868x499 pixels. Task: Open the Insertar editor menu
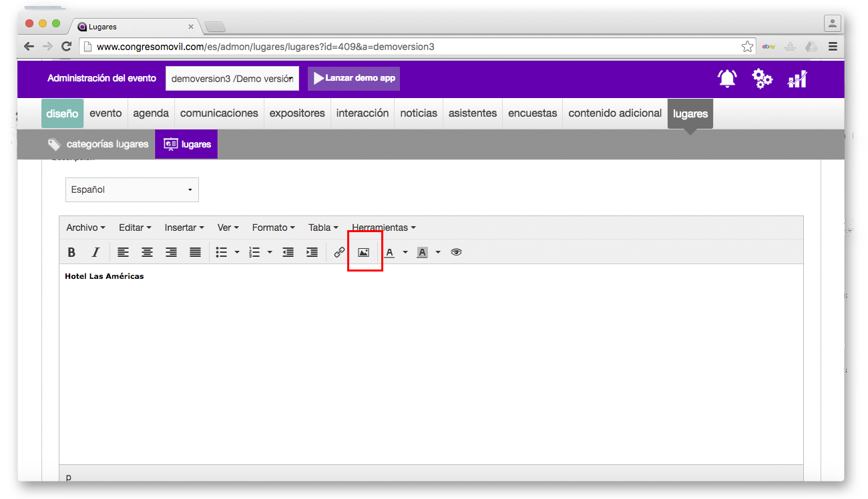[184, 227]
